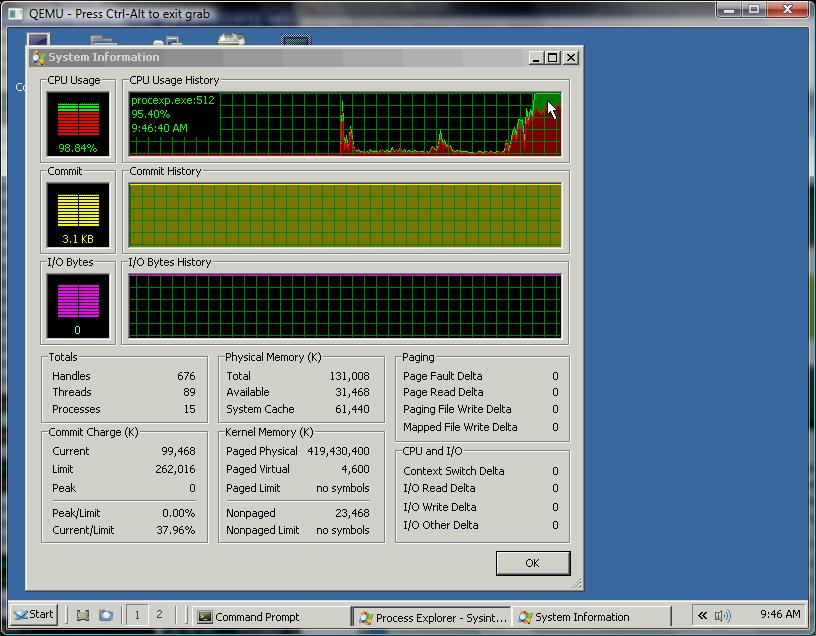Viewport: 816px width, 636px height.
Task: Click the System Information title bar icon
Action: tap(39, 57)
